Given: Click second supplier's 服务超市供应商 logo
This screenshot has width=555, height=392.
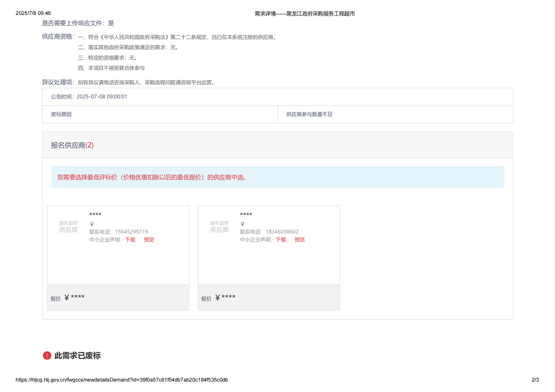Looking at the screenshot, I should (219, 227).
